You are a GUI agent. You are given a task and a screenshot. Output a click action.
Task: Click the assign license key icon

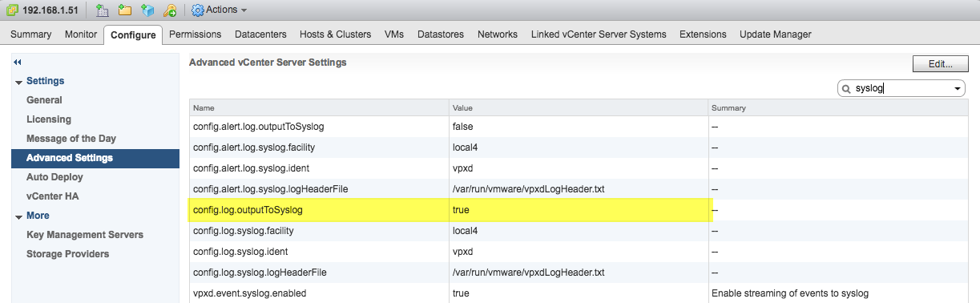(170, 10)
